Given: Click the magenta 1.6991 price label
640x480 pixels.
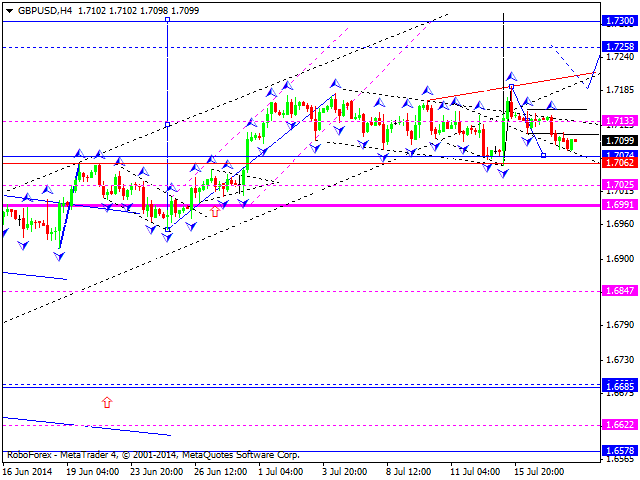Looking at the screenshot, I should 617,204.
